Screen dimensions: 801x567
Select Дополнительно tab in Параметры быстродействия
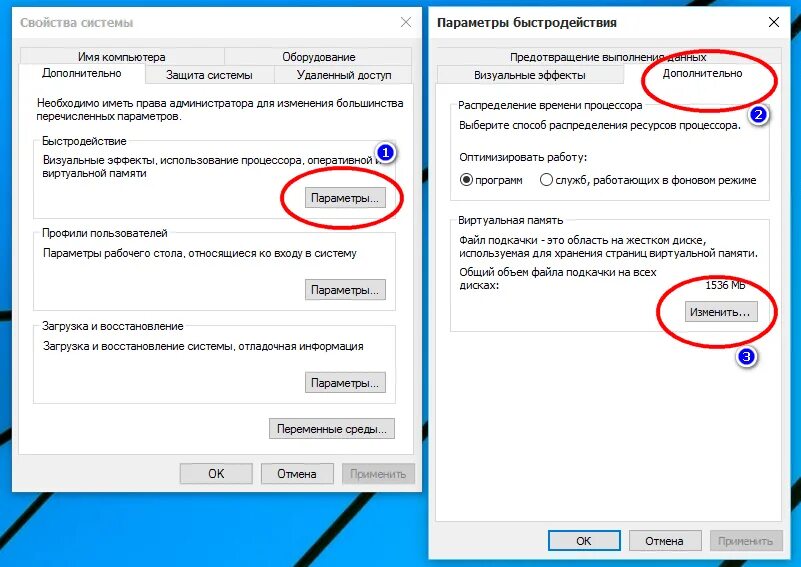702,74
